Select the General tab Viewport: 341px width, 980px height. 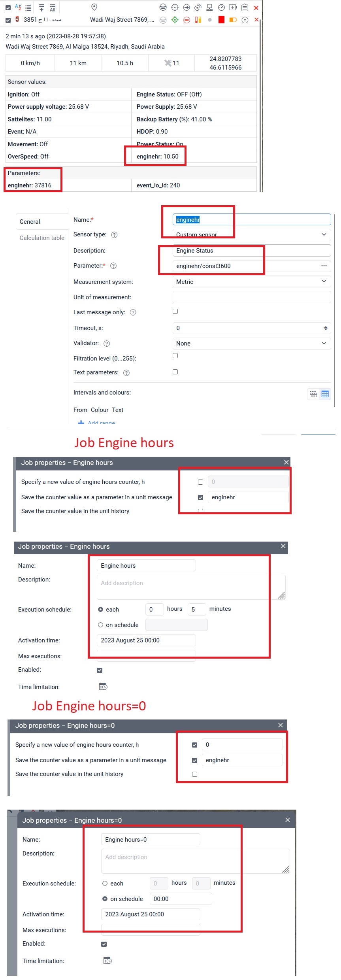pyautogui.click(x=30, y=222)
